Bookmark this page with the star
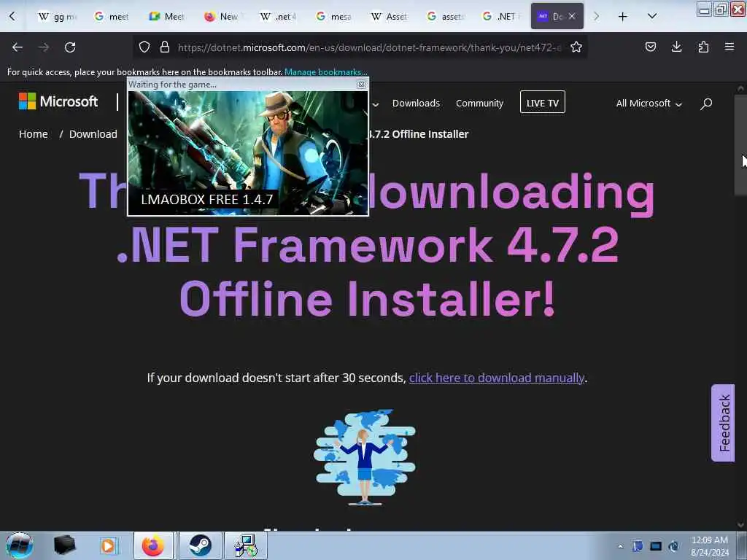 (576, 47)
